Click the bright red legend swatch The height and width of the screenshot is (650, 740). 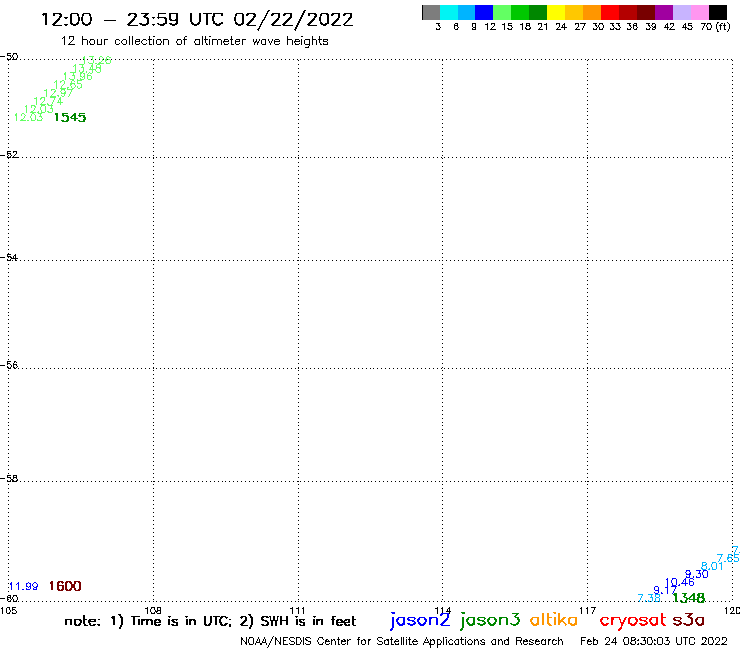(x=610, y=13)
